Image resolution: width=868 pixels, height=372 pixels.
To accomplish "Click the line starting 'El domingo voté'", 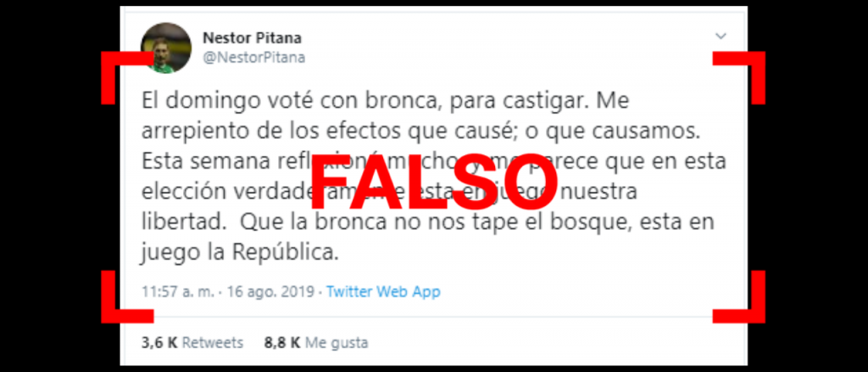I will pyautogui.click(x=386, y=102).
